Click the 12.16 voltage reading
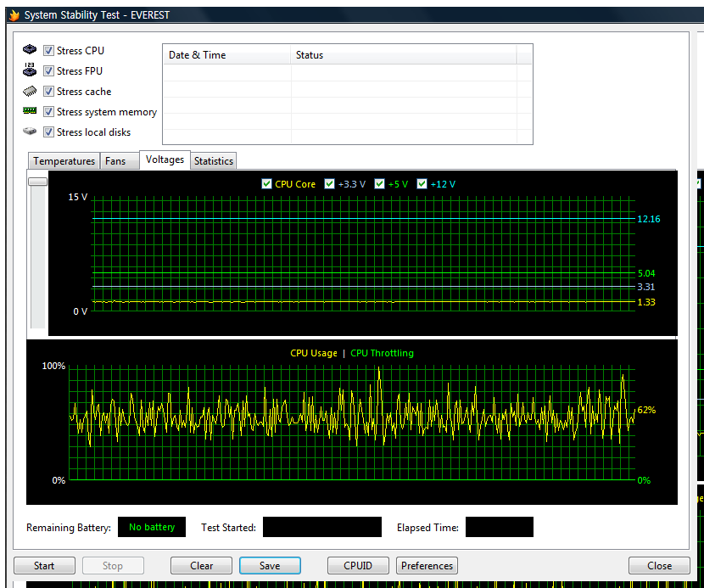The height and width of the screenshot is (588, 704). (x=649, y=219)
